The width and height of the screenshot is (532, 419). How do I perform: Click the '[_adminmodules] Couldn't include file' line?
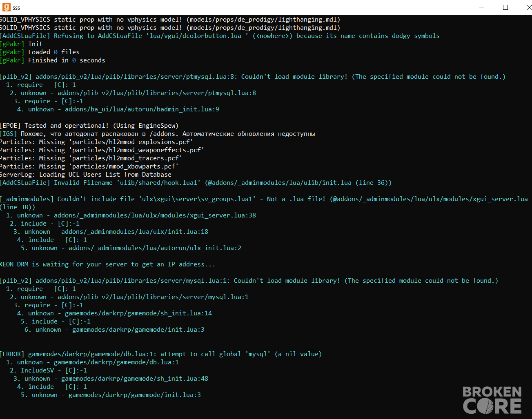click(264, 203)
